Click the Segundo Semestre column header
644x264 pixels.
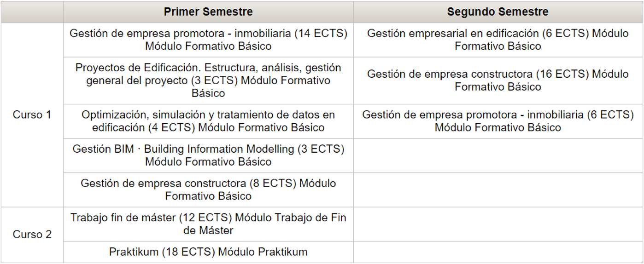pyautogui.click(x=498, y=12)
